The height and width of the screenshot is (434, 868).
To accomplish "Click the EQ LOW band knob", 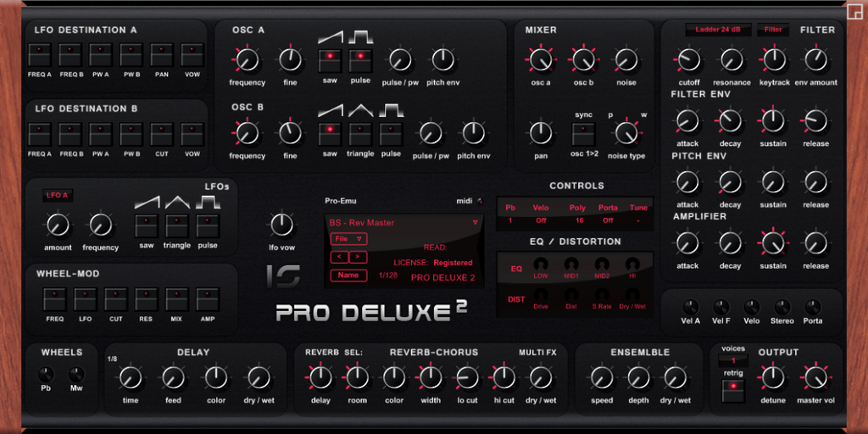I will pos(541,264).
